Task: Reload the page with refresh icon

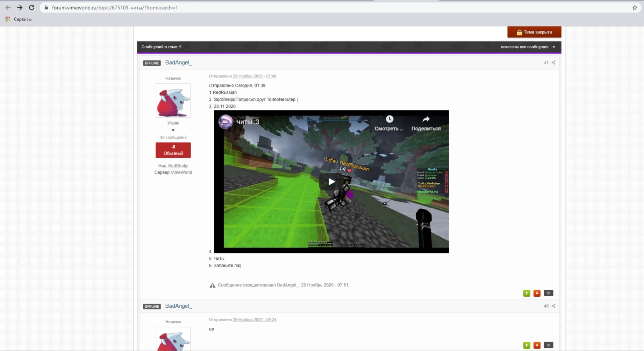Action: [x=32, y=7]
